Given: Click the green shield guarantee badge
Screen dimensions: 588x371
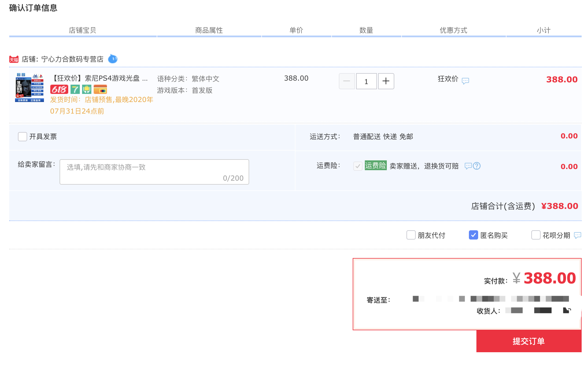Looking at the screenshot, I should coord(87,89).
